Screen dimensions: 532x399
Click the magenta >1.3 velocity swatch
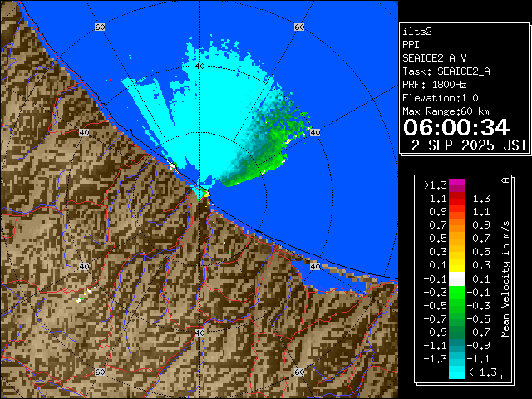(456, 186)
